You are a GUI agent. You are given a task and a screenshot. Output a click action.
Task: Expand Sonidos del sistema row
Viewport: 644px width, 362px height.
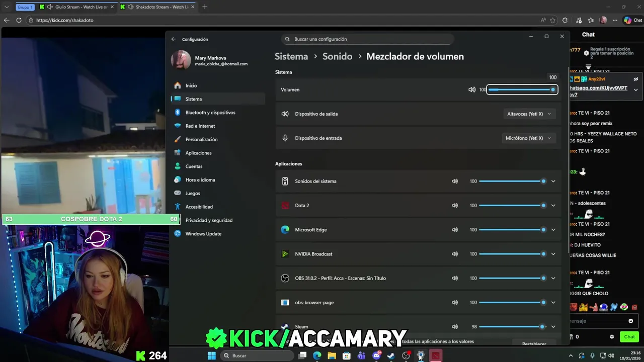(x=553, y=181)
